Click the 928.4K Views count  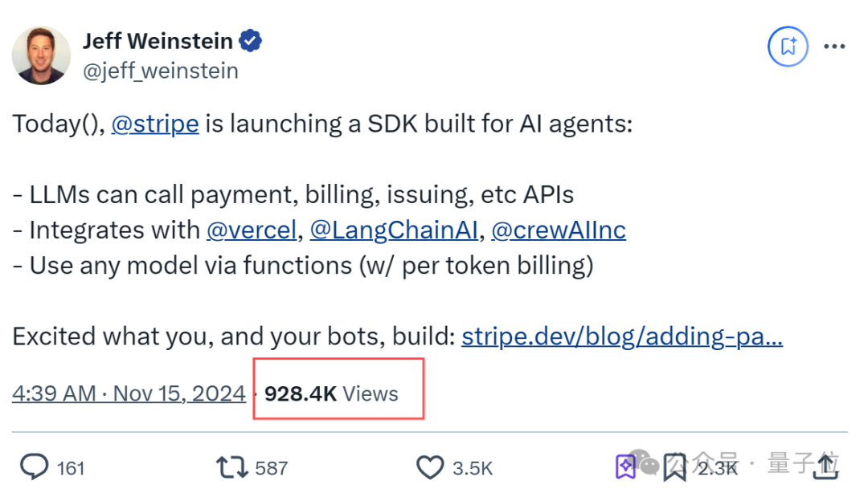coord(331,393)
